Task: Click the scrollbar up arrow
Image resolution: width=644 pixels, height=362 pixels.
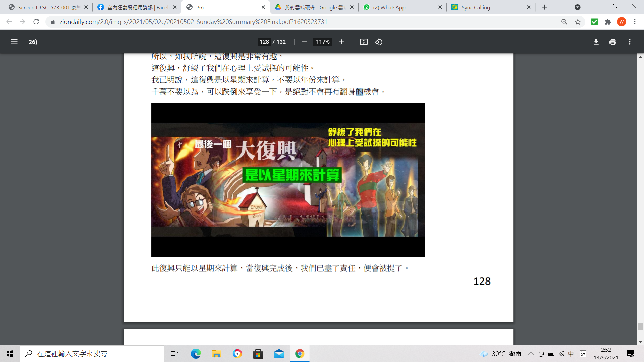Action: click(640, 57)
